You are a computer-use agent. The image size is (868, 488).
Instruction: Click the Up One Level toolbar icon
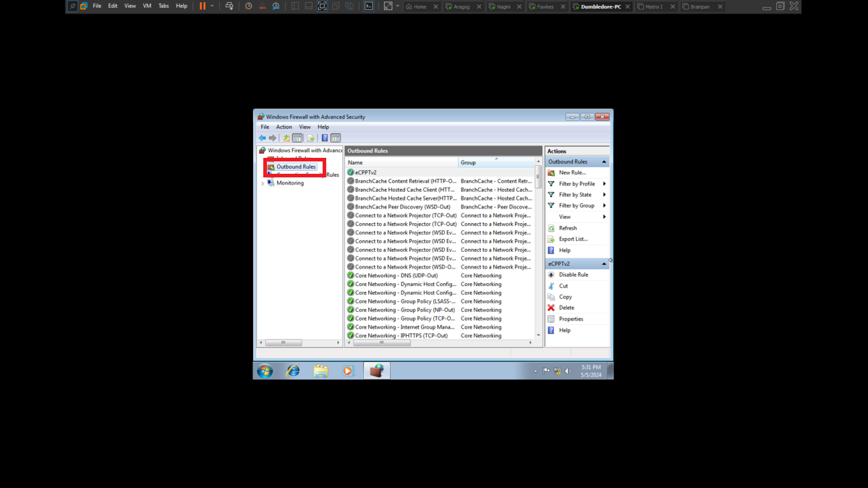pyautogui.click(x=286, y=138)
